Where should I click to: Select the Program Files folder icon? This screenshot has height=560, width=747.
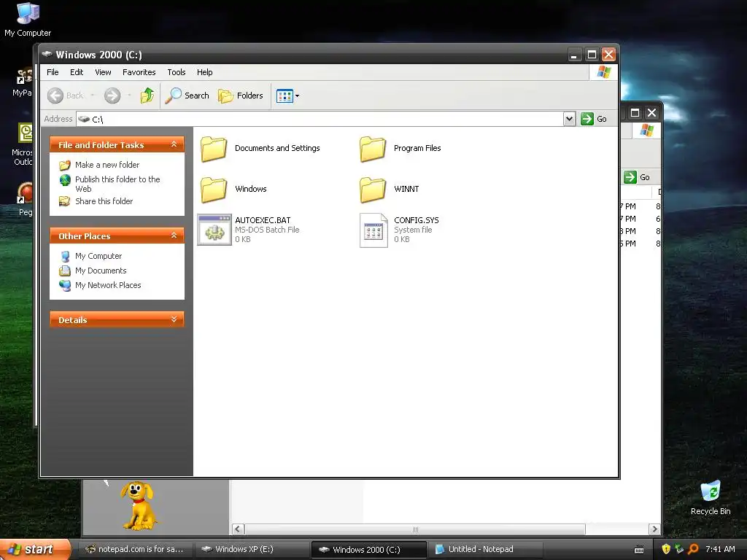373,149
